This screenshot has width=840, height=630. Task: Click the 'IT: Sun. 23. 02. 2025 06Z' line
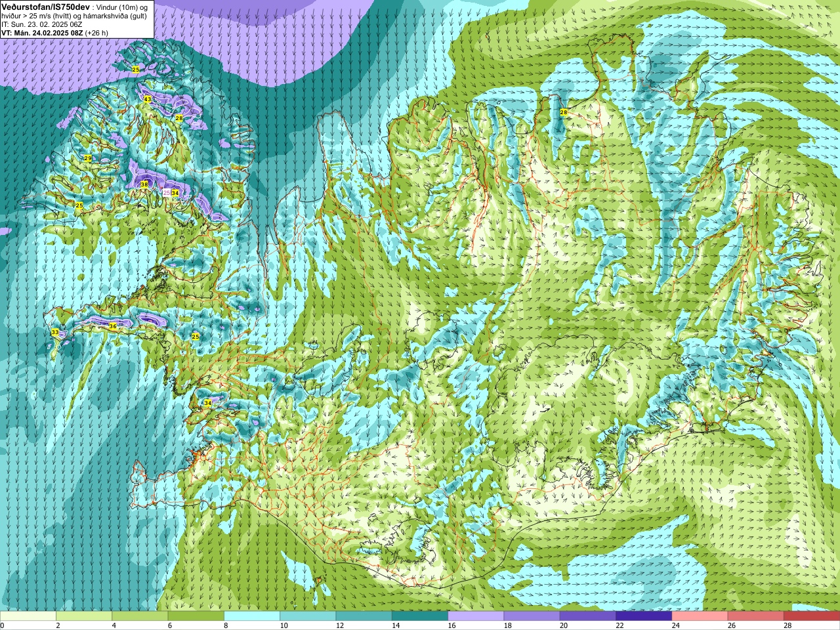[42, 24]
